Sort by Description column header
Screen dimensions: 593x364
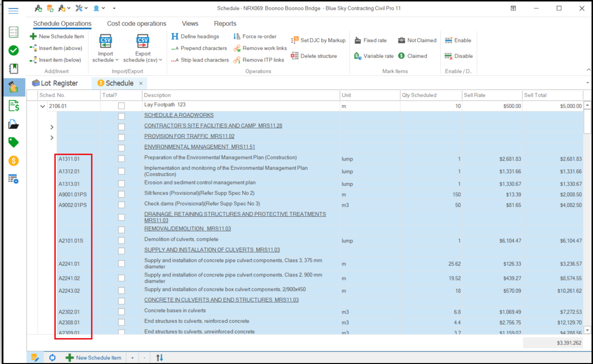tap(241, 95)
